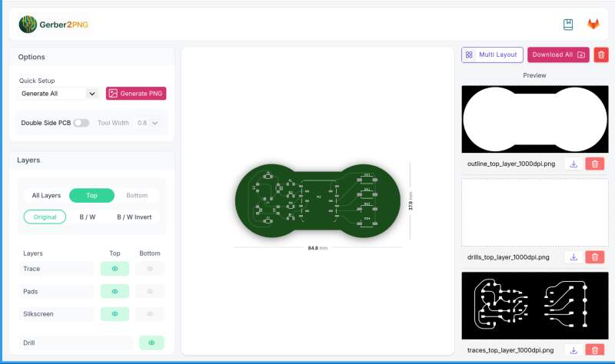Click the Preview label

coord(534,75)
